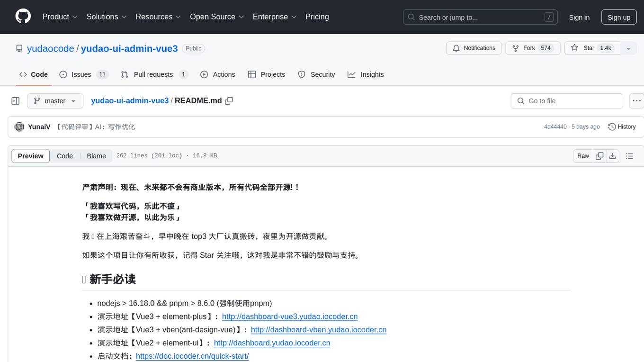Open the README outline list
644x362 pixels.
[x=629, y=156]
